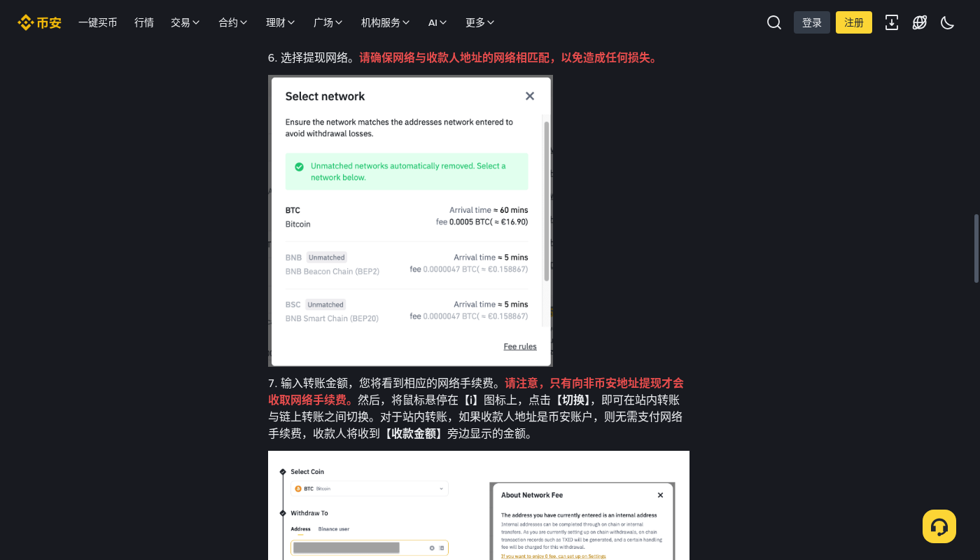980x560 pixels.
Task: Expand the 交易 dropdown menu
Action: point(185,22)
